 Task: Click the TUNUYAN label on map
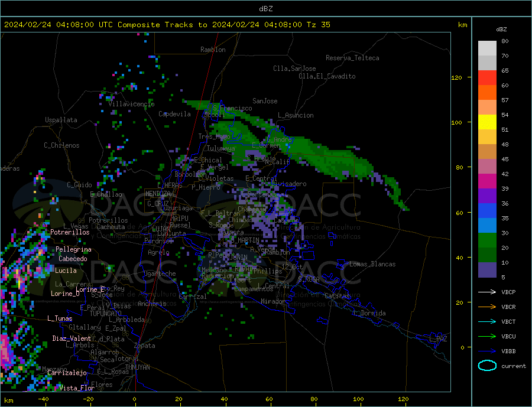coord(137,367)
